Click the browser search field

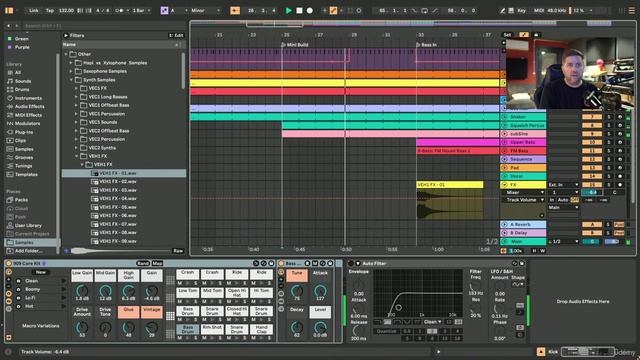(104, 26)
